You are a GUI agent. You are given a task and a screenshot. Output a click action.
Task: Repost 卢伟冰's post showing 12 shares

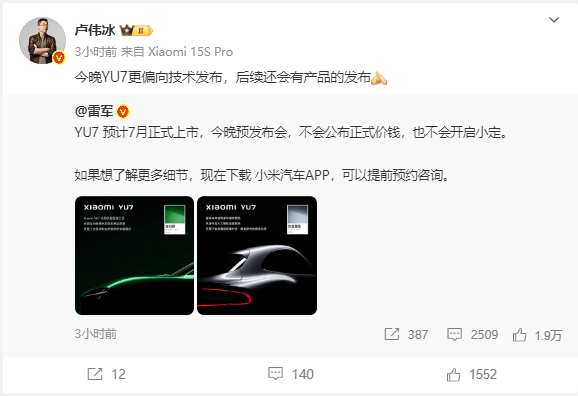(107, 374)
